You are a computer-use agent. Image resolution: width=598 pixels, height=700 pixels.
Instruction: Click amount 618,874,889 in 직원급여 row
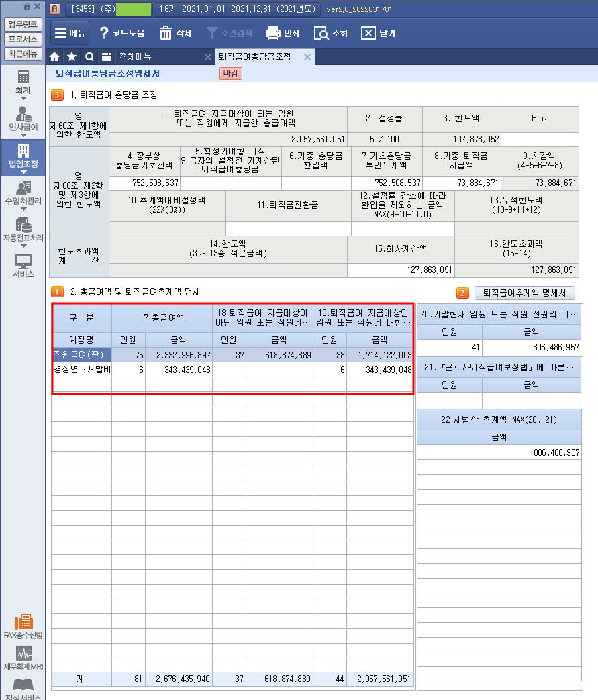click(280, 355)
